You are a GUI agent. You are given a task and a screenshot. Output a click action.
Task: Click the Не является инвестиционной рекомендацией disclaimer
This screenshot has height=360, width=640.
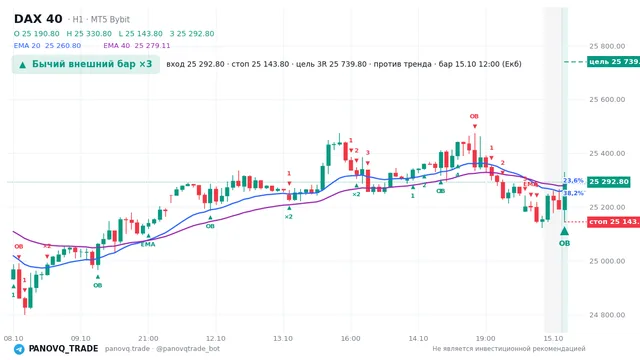[509, 349]
